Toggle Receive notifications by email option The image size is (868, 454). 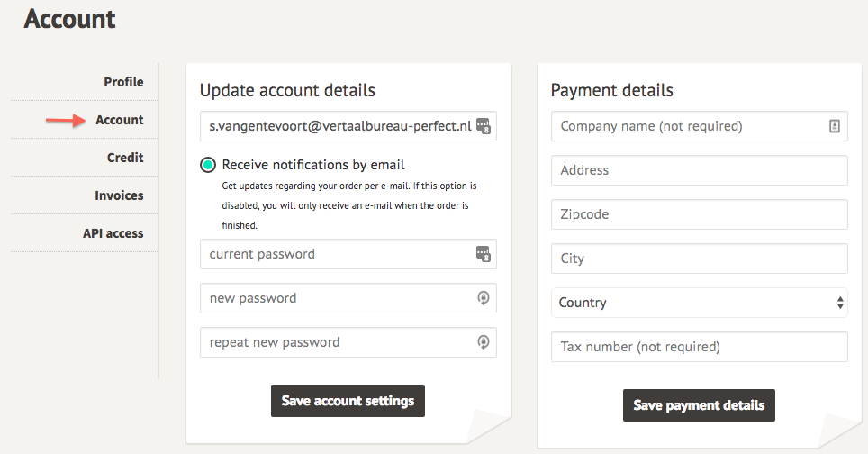(x=208, y=165)
